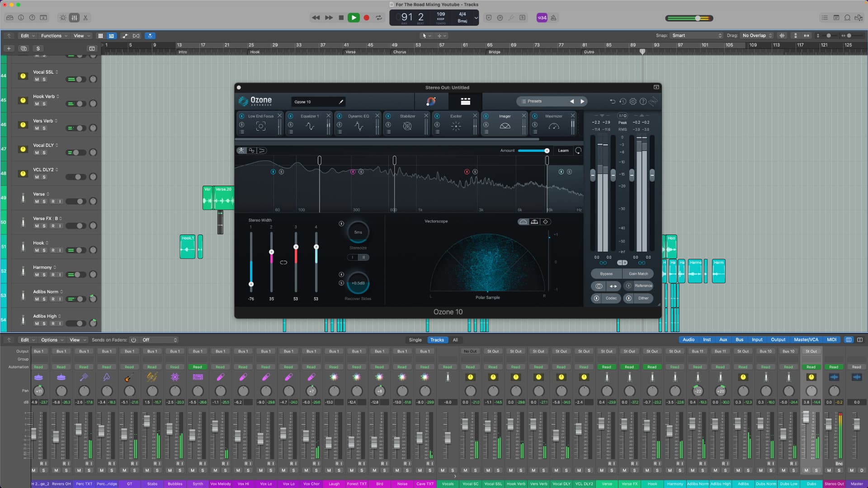This screenshot has width=868, height=488.
Task: Open the List Editors icon
Action: click(x=825, y=18)
